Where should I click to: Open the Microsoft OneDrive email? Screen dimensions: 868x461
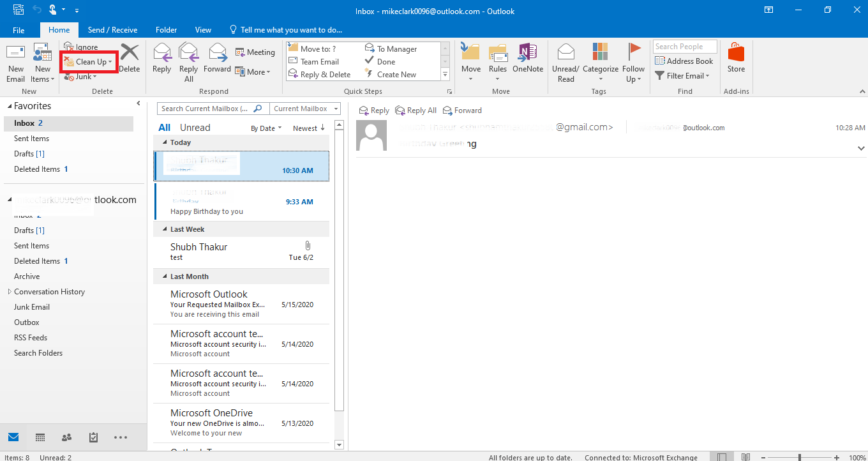pyautogui.click(x=241, y=423)
